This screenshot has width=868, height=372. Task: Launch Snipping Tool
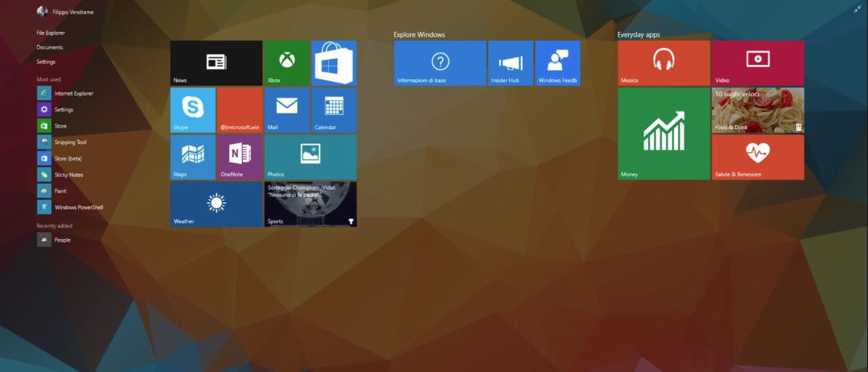point(62,142)
